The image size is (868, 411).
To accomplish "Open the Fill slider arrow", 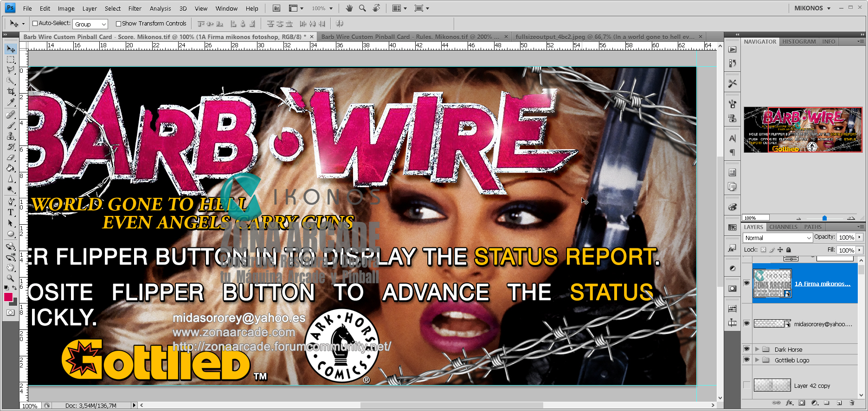I will tap(860, 250).
